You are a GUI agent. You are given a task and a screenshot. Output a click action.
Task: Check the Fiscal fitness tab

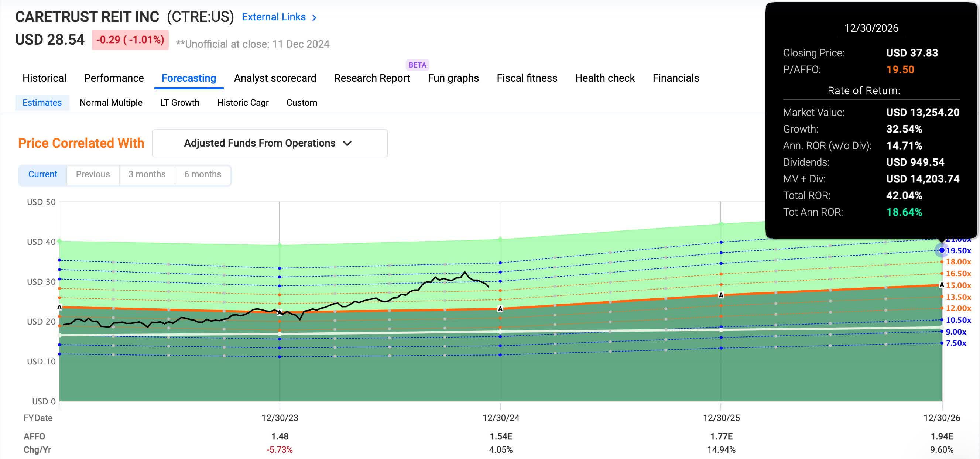[x=527, y=78]
